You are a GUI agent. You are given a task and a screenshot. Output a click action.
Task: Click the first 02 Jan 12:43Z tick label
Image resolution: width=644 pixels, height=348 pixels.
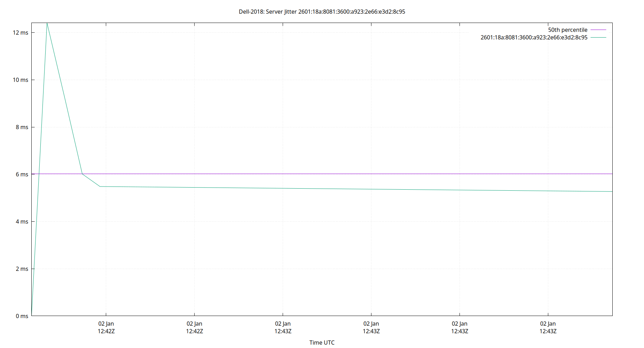click(x=284, y=327)
